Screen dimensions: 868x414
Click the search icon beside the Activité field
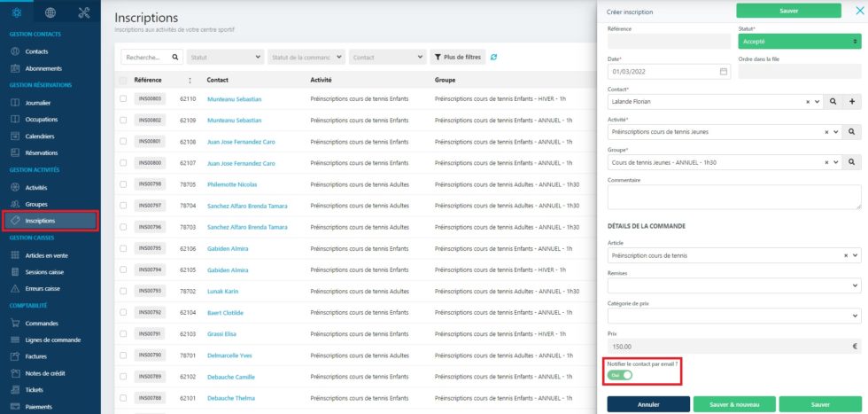852,132
